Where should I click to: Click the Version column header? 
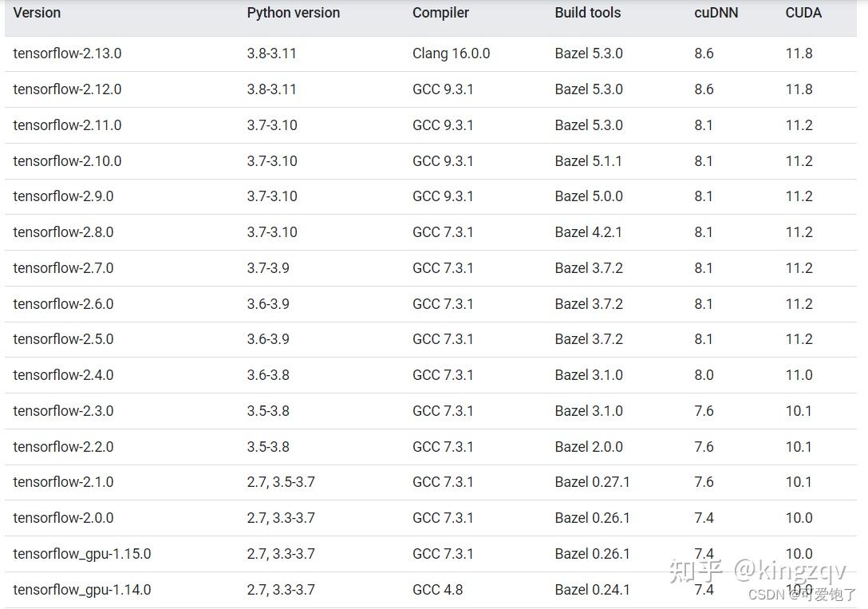[x=37, y=13]
